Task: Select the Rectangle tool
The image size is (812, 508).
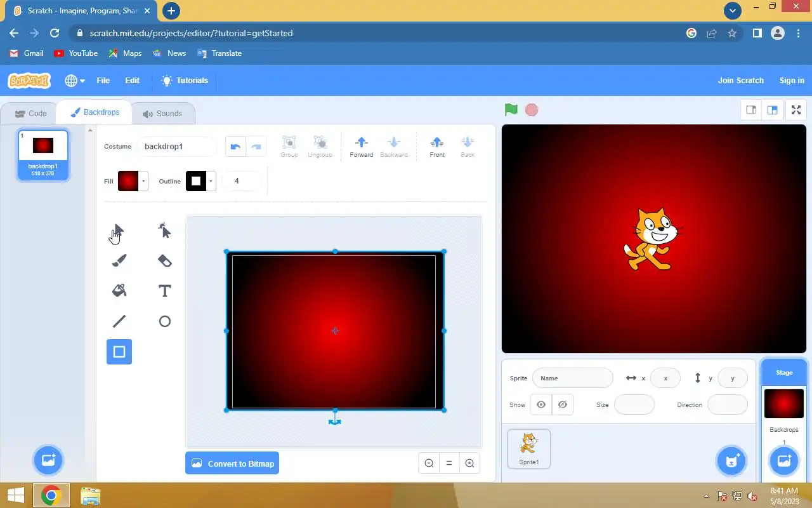Action: click(x=119, y=352)
